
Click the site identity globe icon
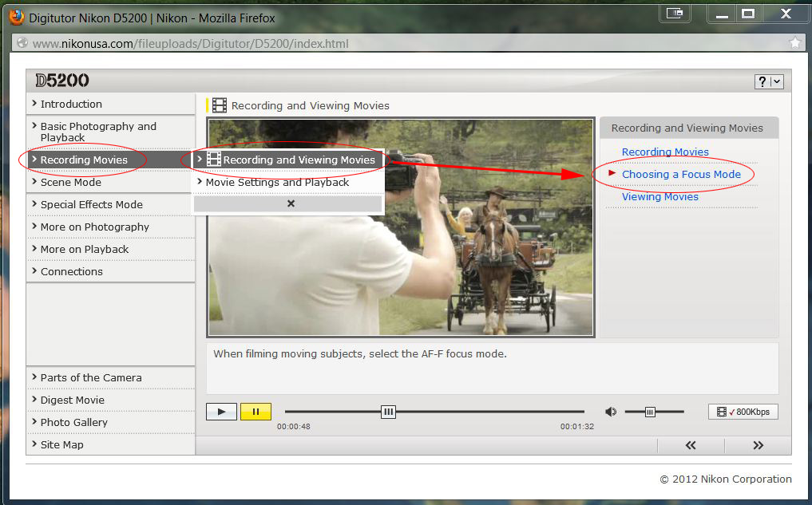point(22,42)
